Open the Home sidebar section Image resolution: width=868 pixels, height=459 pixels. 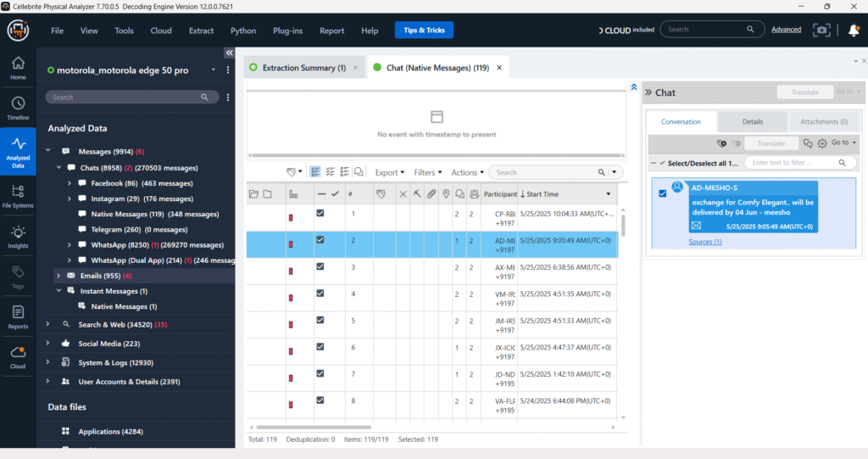(x=18, y=68)
